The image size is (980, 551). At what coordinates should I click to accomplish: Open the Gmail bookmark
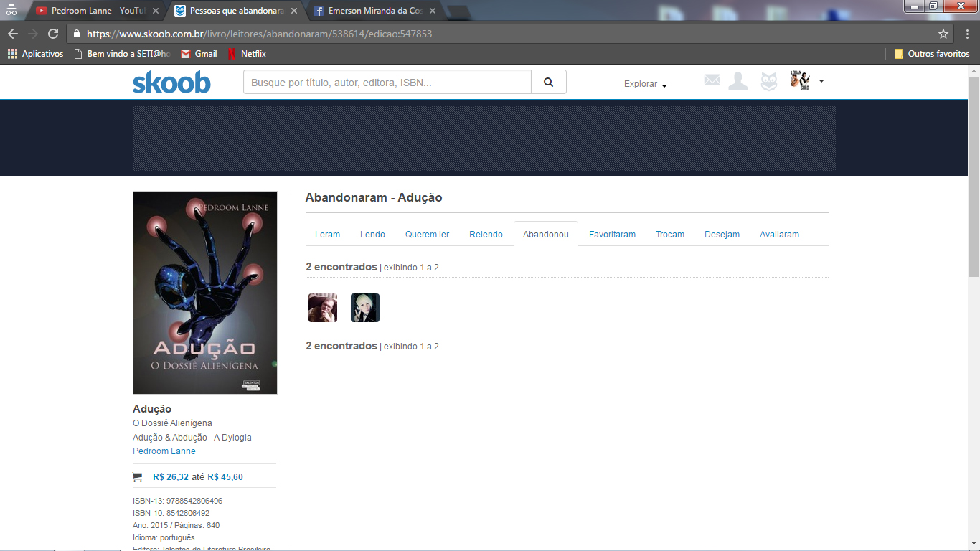[x=199, y=54]
